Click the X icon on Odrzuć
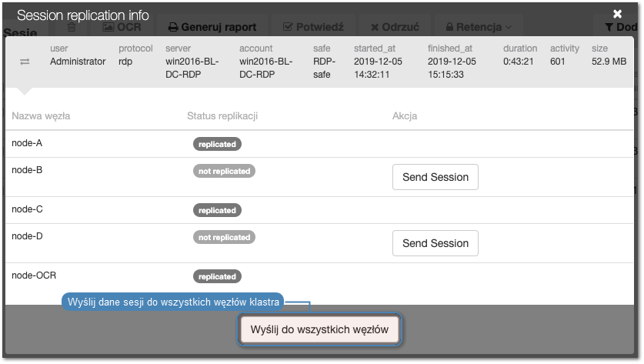The image size is (644, 364). click(x=375, y=28)
